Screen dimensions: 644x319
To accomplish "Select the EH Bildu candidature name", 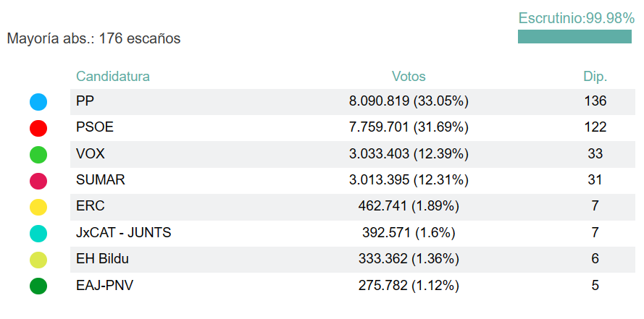I will click(x=102, y=259).
